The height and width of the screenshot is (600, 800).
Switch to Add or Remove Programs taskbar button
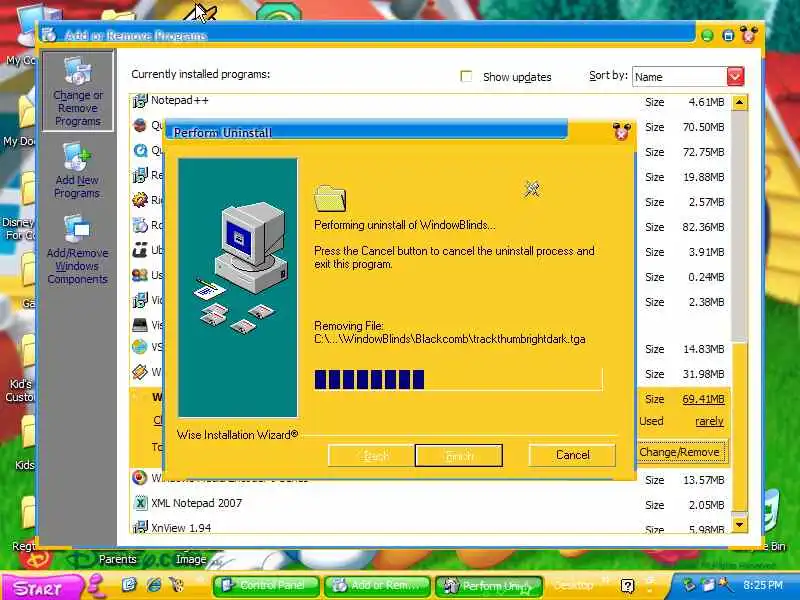pos(378,586)
